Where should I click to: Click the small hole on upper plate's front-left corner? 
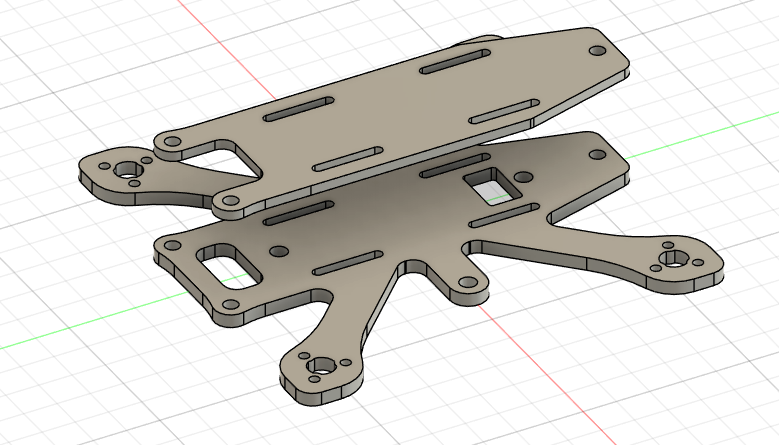tap(230, 202)
